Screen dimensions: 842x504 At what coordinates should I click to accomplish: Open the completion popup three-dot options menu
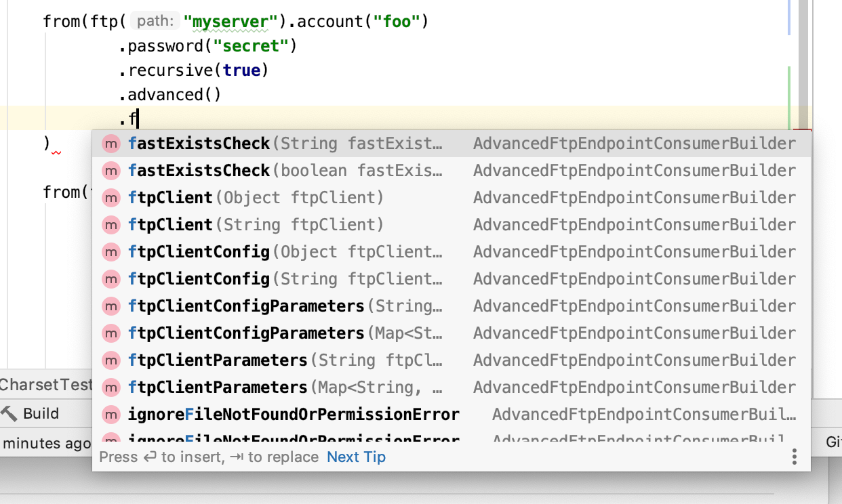click(x=794, y=457)
